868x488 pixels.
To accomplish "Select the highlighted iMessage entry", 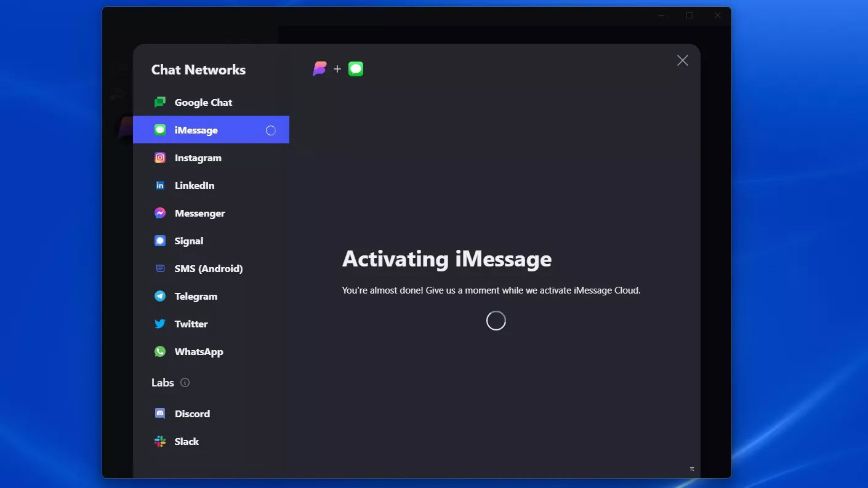I will pyautogui.click(x=211, y=130).
